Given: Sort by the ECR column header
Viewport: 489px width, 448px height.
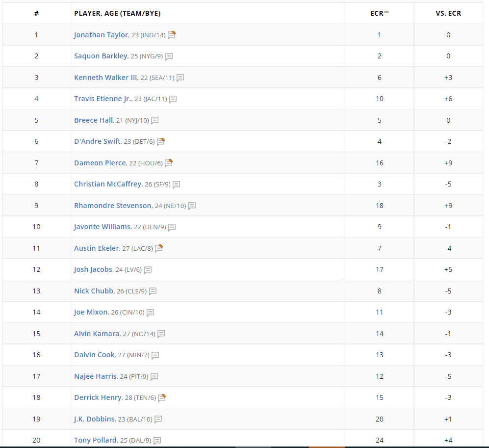Looking at the screenshot, I should pos(379,13).
